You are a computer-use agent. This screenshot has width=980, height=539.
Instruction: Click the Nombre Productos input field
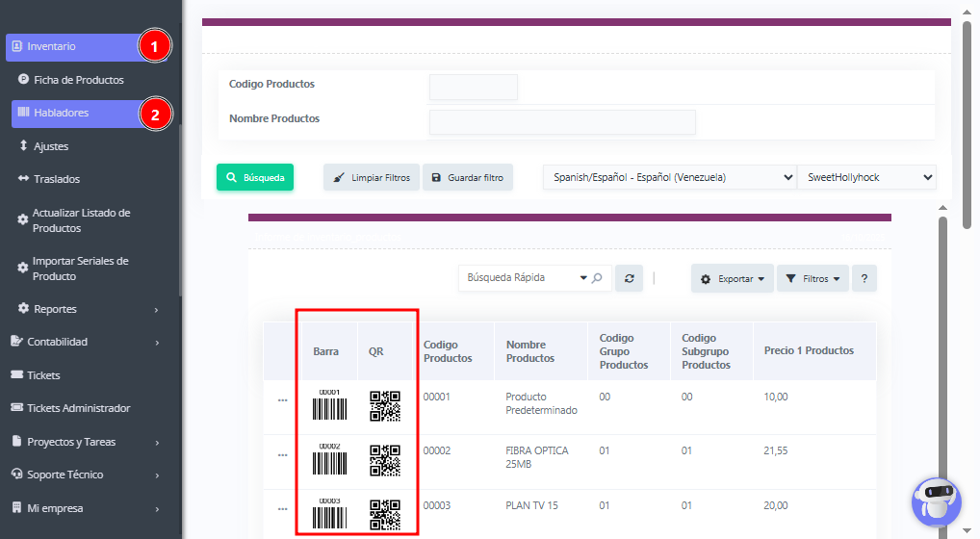(561, 122)
